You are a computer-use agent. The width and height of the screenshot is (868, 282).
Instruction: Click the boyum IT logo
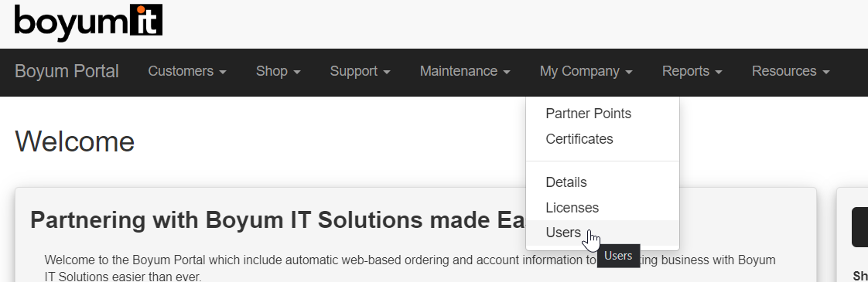tap(88, 22)
